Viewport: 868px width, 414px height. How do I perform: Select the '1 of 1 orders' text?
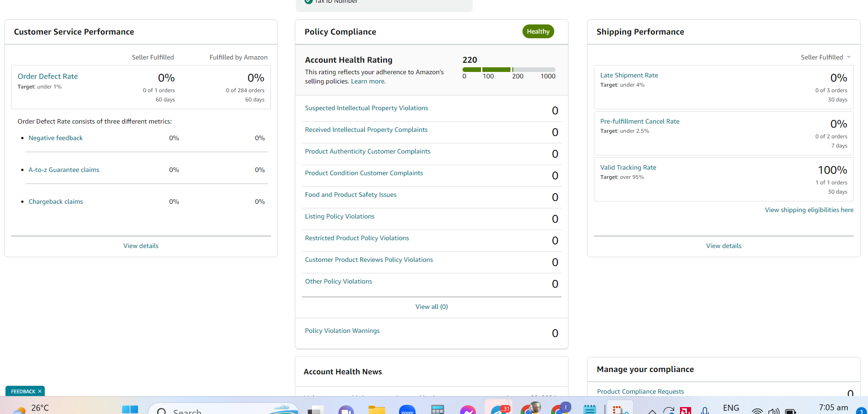point(832,183)
